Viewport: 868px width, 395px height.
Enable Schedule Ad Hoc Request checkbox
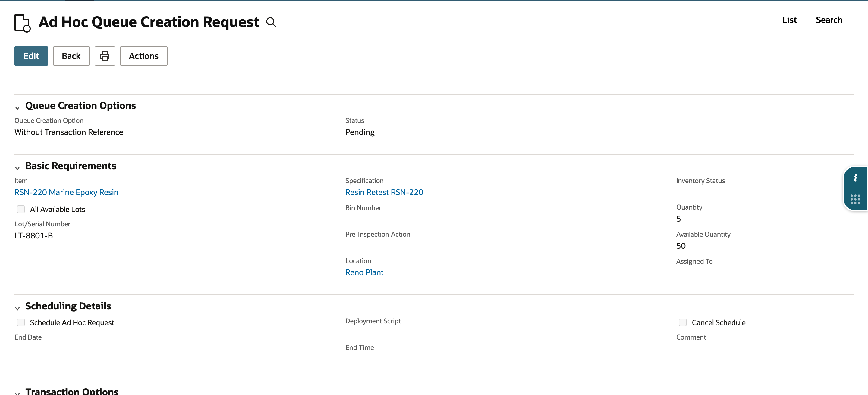21,322
